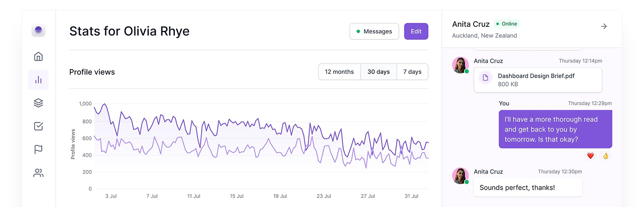Click the red heart emoji reaction
The image size is (644, 207).
click(590, 156)
